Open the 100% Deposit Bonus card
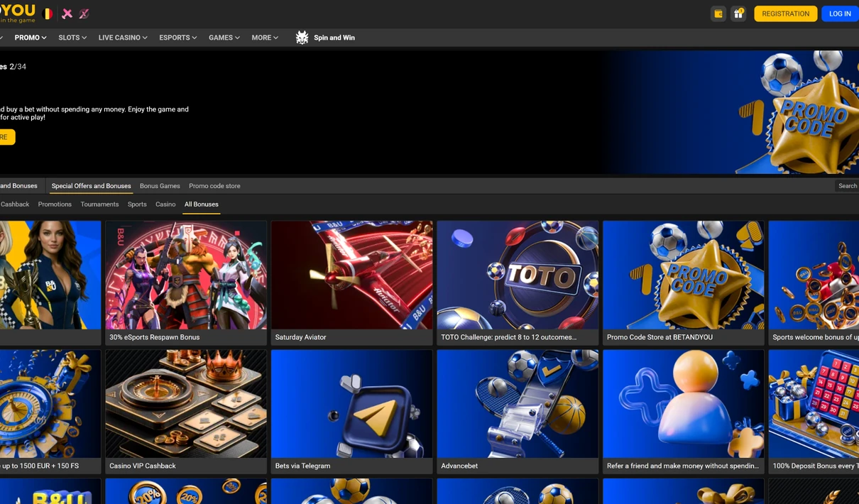Viewport: 859px width, 504px height. tap(814, 412)
